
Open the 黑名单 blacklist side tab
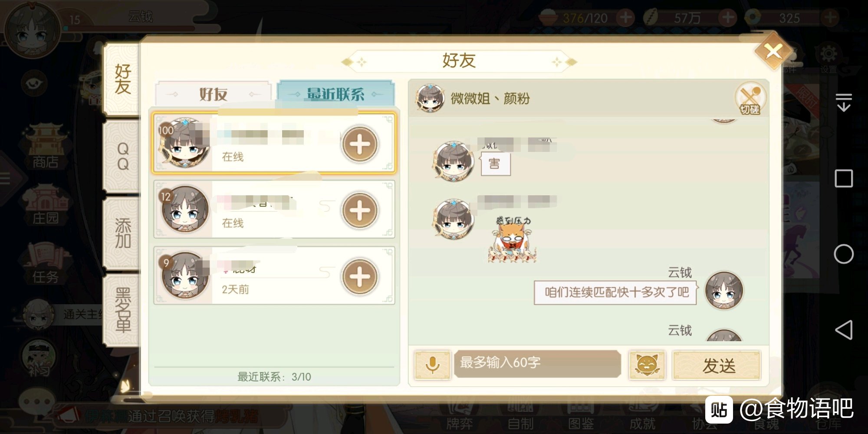coord(122,310)
